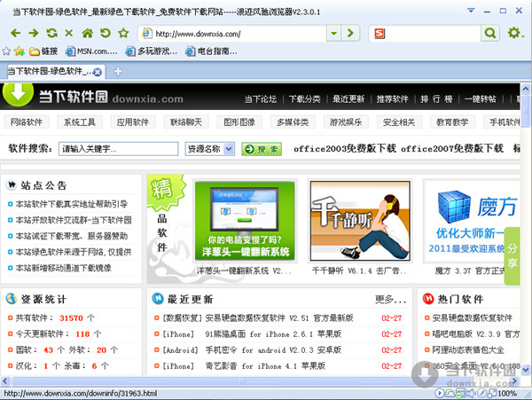Click the green star icon in navigation toolbar

pos(123,33)
